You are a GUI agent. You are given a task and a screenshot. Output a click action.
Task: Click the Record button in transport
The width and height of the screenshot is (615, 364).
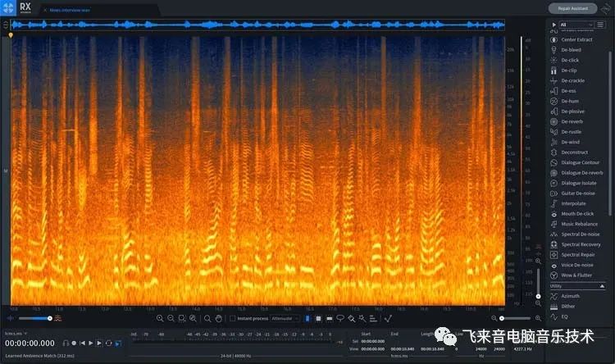pyautogui.click(x=74, y=344)
